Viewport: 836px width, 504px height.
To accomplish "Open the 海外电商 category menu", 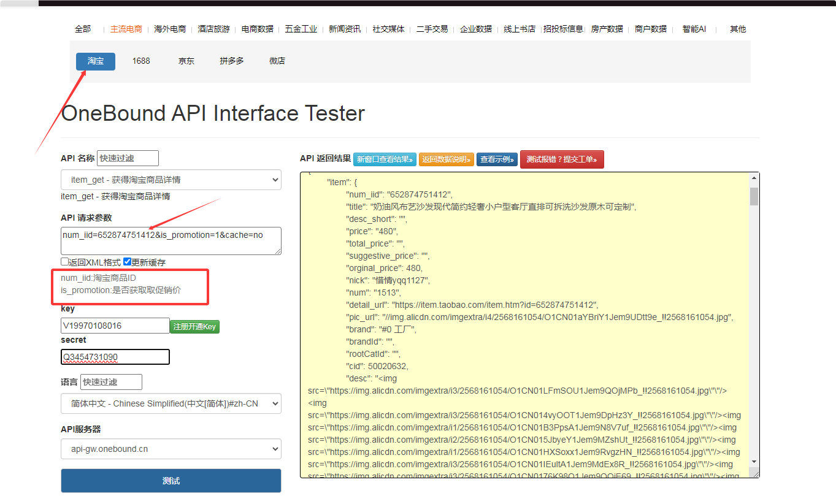I will [x=170, y=29].
